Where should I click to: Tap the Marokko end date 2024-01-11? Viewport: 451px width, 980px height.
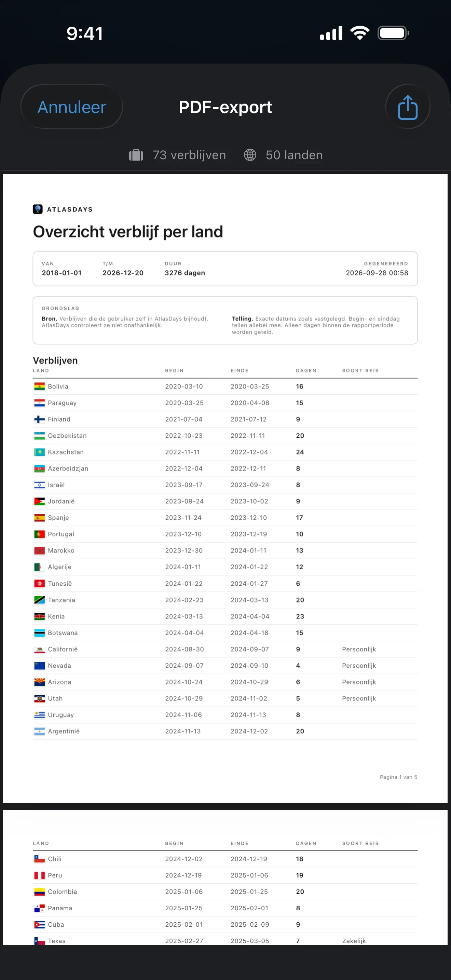coord(248,550)
